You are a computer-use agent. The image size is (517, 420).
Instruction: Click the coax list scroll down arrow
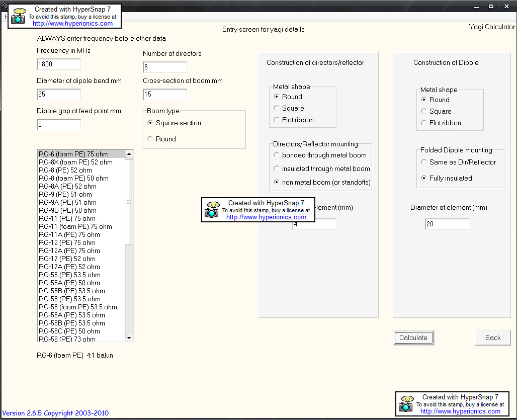point(129,338)
